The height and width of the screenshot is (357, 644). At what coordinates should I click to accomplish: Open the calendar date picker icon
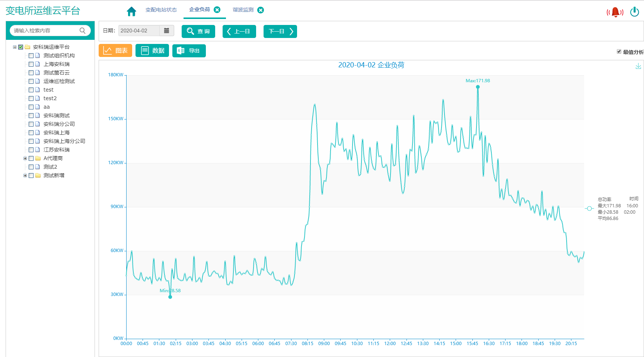click(166, 31)
